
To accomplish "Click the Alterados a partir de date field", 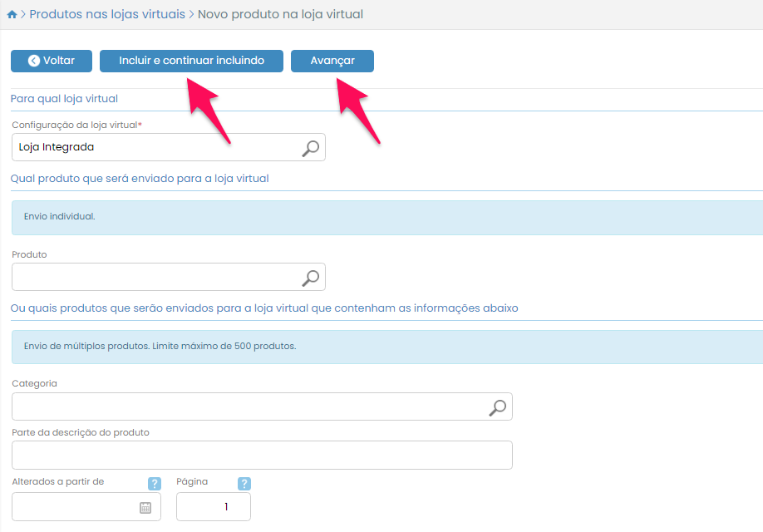I will pyautogui.click(x=75, y=506).
